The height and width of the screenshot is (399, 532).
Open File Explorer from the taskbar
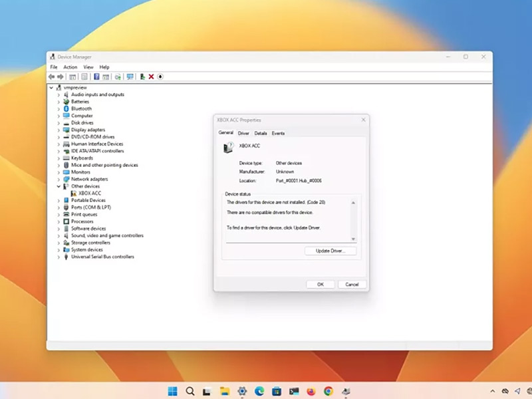225,391
